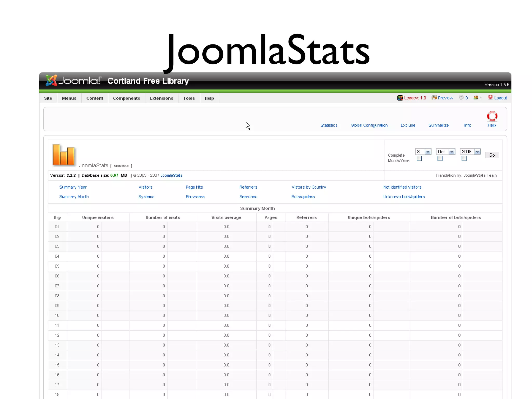The image size is (532, 399).
Task: Open the Menus menu
Action: (x=69, y=98)
